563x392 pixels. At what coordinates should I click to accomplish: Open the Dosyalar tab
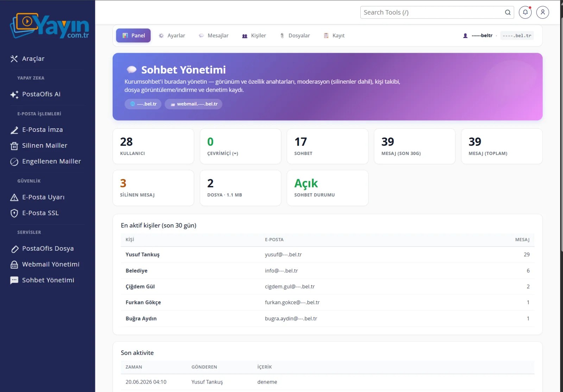295,36
